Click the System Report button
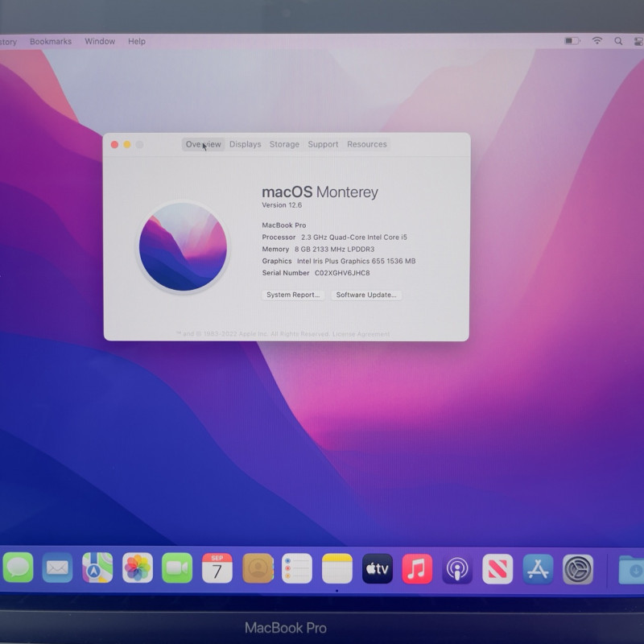The height and width of the screenshot is (644, 644). coord(293,295)
